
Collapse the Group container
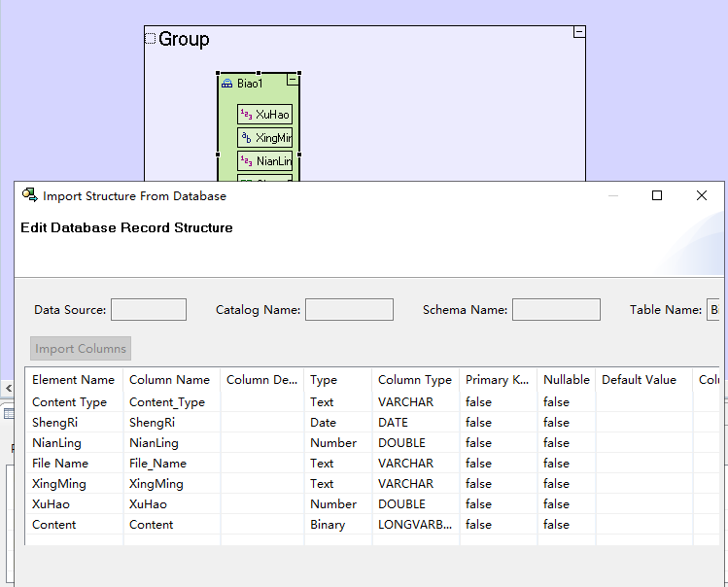point(579,32)
